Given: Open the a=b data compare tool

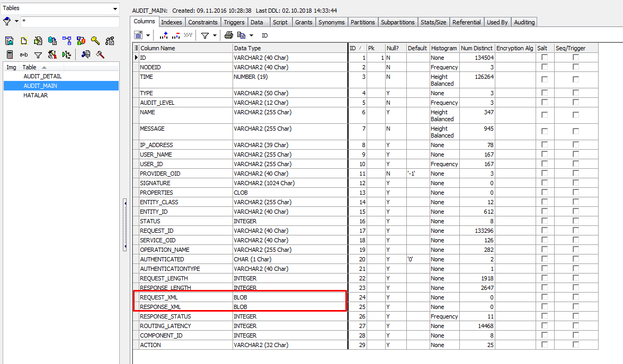Looking at the screenshot, I should click(24, 54).
